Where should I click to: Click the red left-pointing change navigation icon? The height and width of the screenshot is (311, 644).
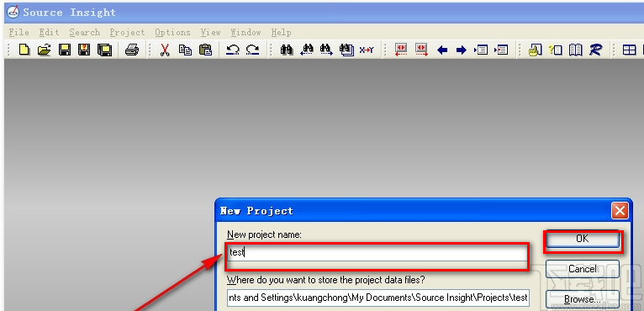tap(401, 50)
